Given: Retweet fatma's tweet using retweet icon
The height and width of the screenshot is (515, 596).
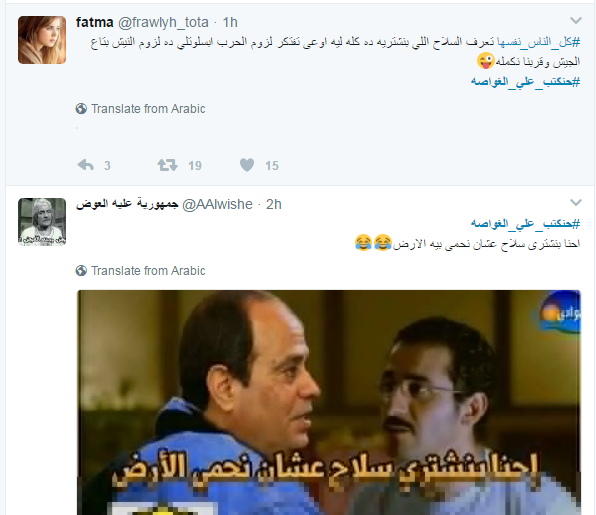Looking at the screenshot, I should (x=168, y=165).
